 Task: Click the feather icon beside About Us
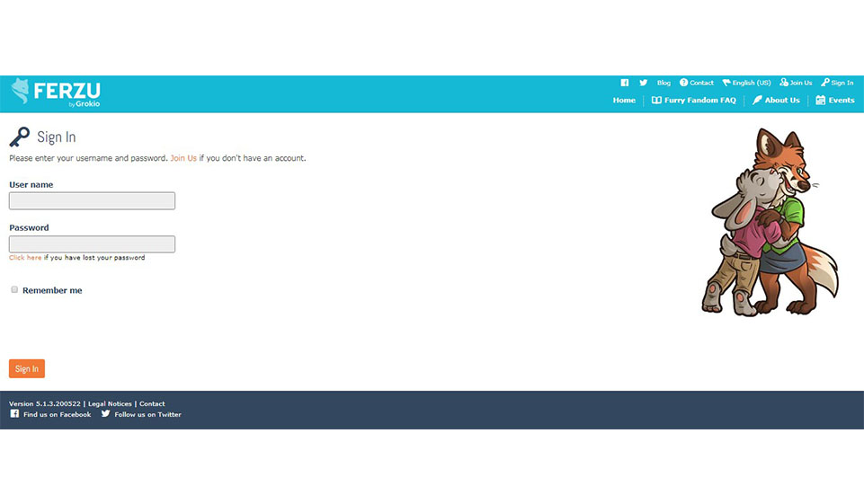click(757, 101)
